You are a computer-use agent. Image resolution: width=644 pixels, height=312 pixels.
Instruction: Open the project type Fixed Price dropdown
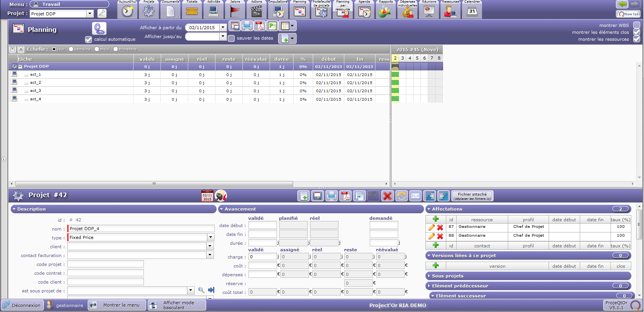[x=210, y=237]
